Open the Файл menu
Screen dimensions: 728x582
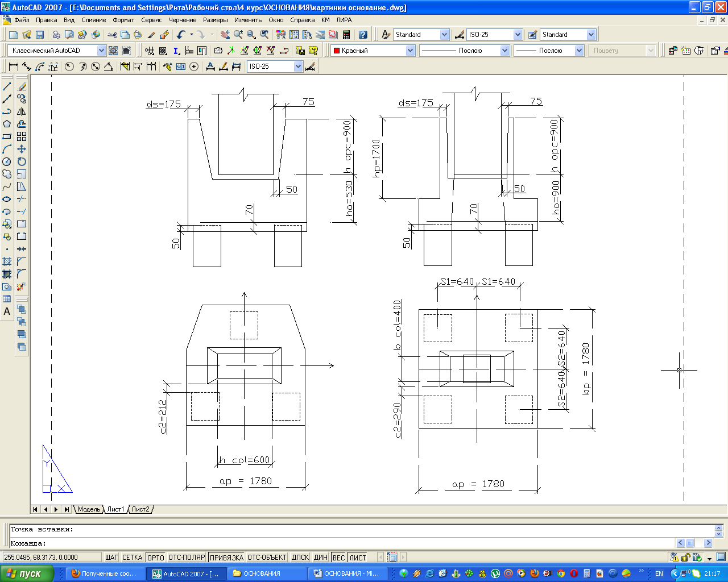point(22,20)
